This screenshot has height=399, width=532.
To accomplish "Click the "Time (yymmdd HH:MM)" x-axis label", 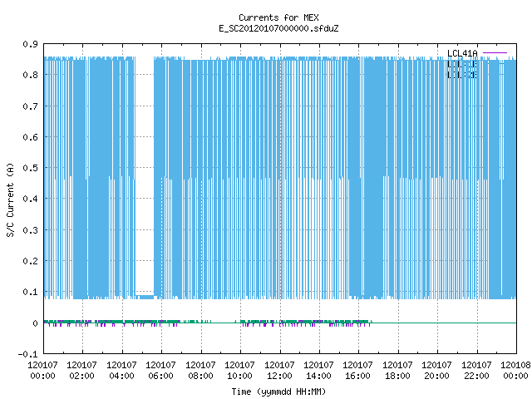I will click(x=278, y=392).
